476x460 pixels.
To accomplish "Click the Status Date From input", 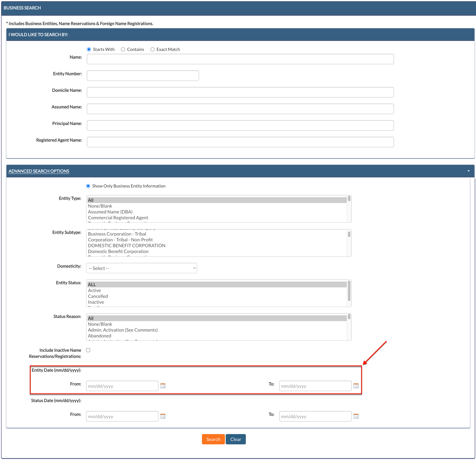I will coord(122,416).
